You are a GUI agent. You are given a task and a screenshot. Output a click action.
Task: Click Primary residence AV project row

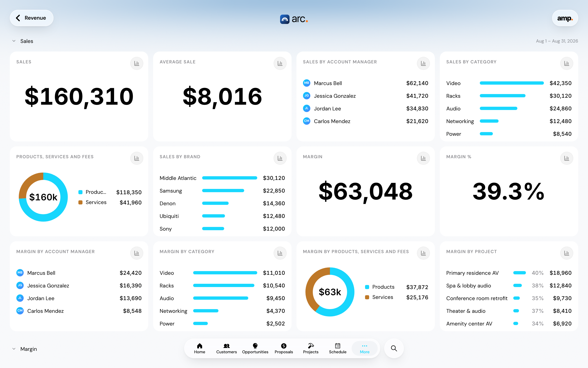(509, 273)
